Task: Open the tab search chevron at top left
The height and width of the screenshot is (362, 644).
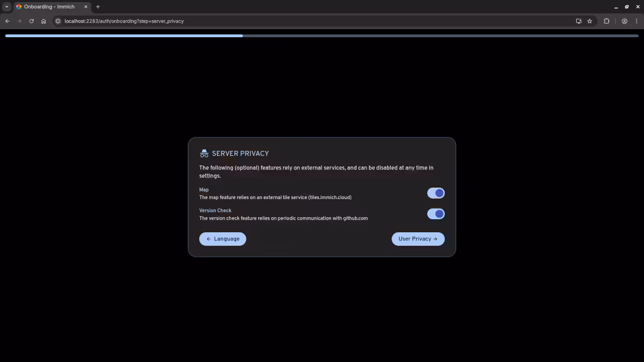Action: (x=7, y=7)
